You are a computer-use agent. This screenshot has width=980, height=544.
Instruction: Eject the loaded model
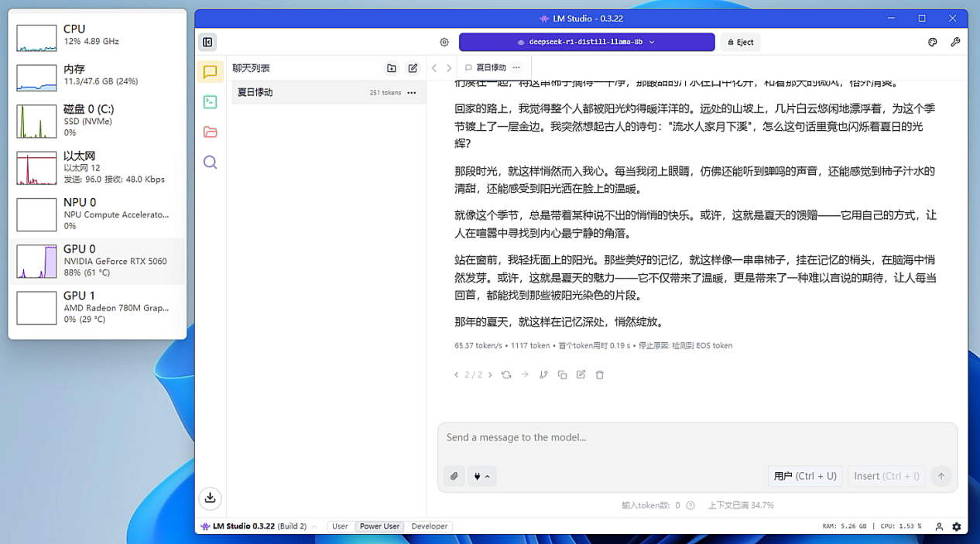pyautogui.click(x=740, y=42)
